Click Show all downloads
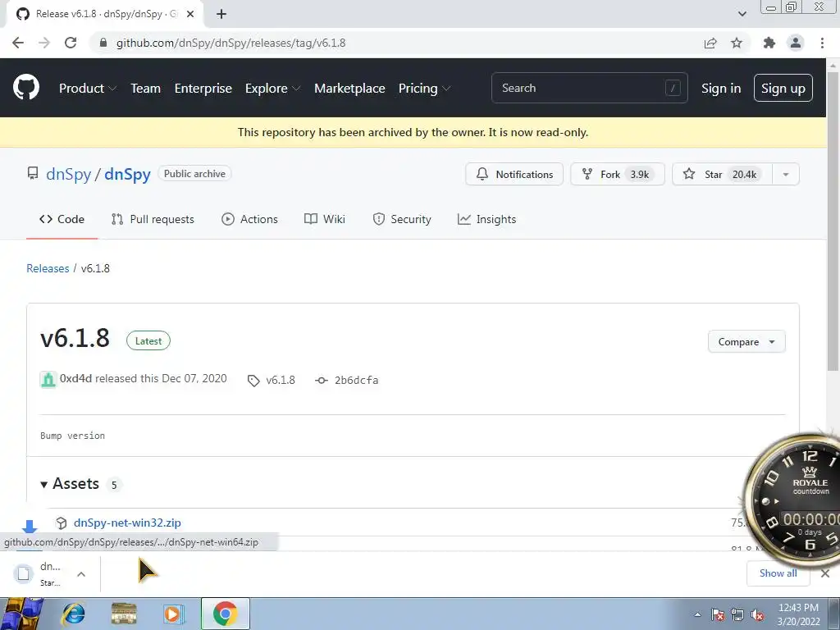This screenshot has width=840, height=630. [778, 573]
